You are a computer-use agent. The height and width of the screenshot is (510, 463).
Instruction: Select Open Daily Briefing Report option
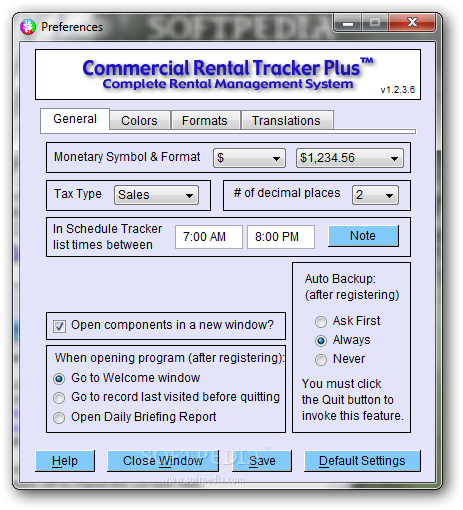pyautogui.click(x=59, y=418)
